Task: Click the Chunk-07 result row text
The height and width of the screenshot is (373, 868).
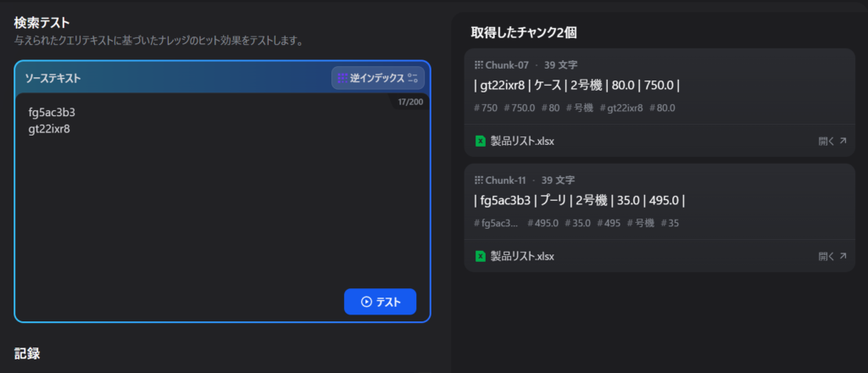Action: [x=577, y=85]
